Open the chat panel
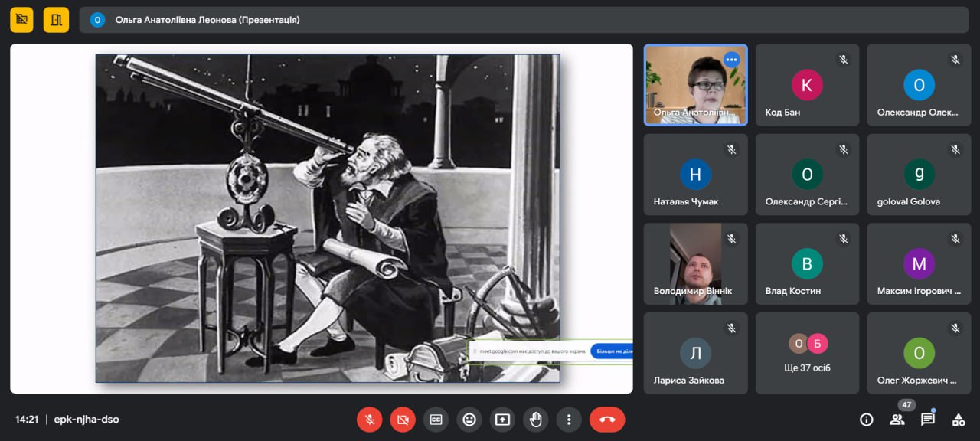 (x=928, y=420)
